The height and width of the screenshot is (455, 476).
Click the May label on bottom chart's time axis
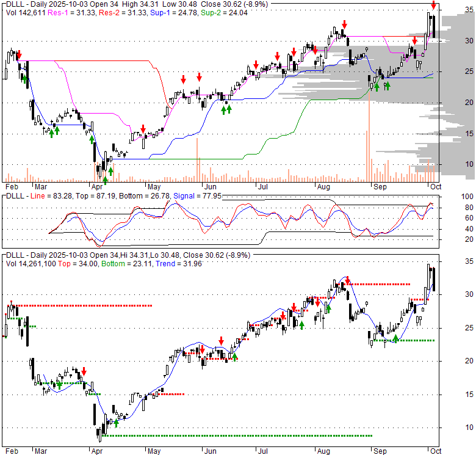154,451
